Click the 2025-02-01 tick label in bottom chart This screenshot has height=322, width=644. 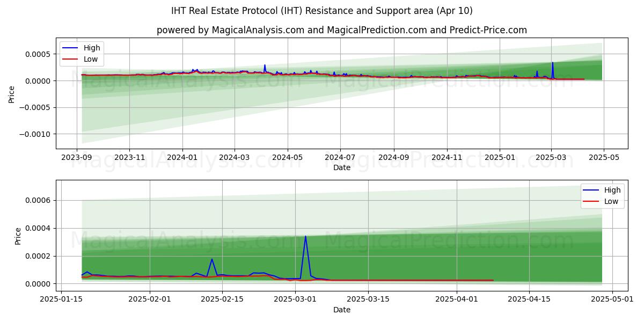(x=150, y=299)
